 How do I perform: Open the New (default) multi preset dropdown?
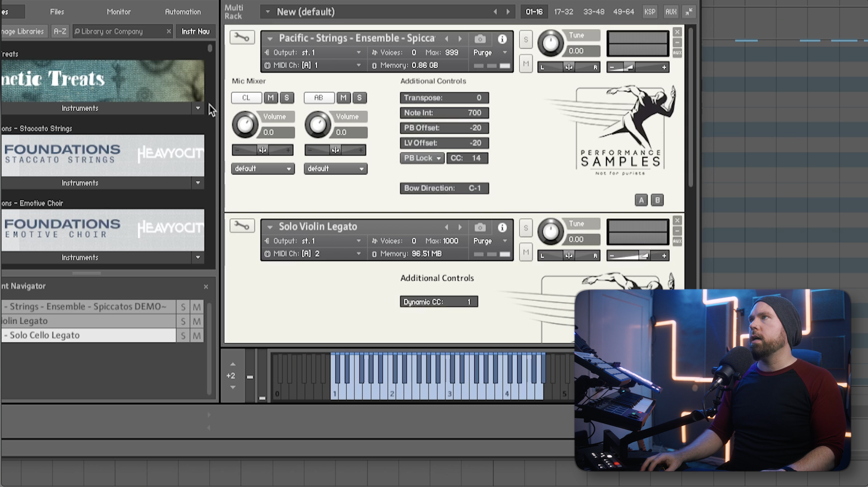(268, 12)
